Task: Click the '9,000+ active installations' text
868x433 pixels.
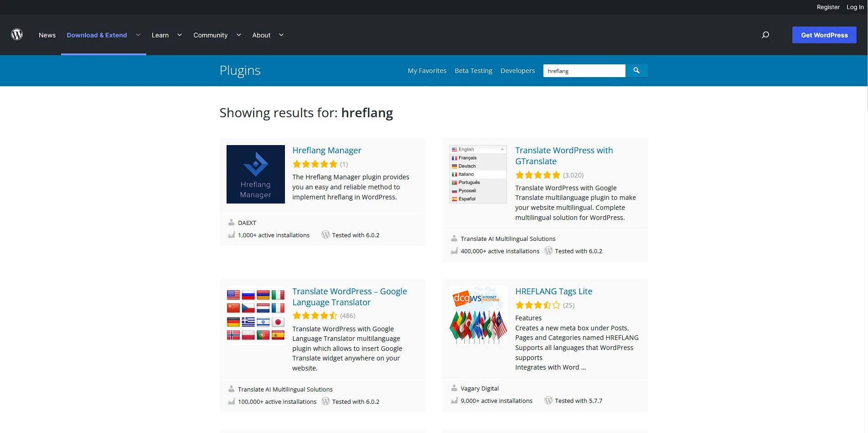Action: 496,401
